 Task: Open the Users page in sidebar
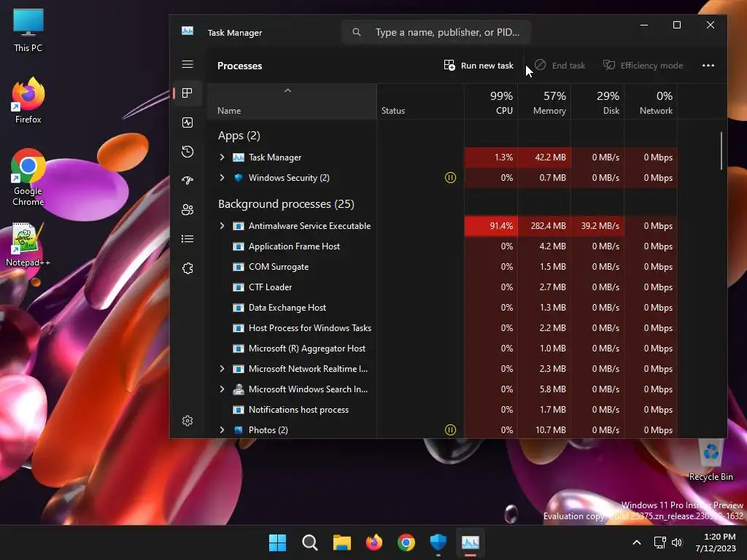[x=187, y=209]
